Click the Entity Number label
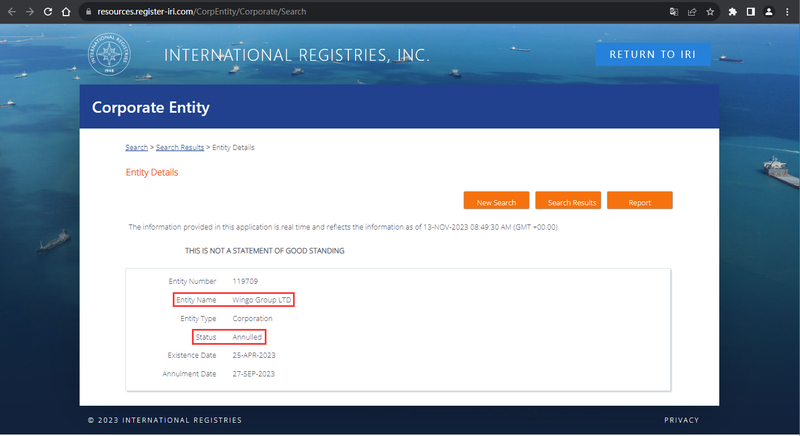The height and width of the screenshot is (436, 800). (192, 281)
